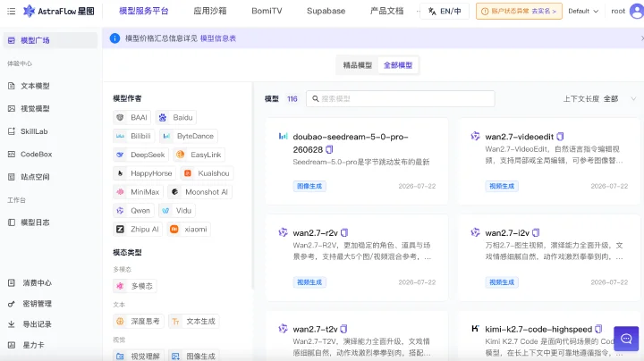
Task: Open the root user avatar
Action: pyautogui.click(x=637, y=11)
